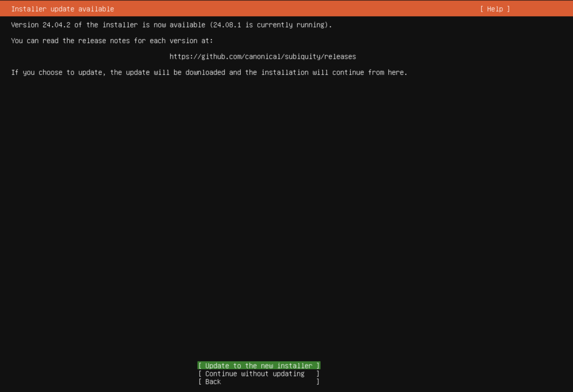Open the Help menu in header
Screen dimensions: 573x392
pos(495,9)
